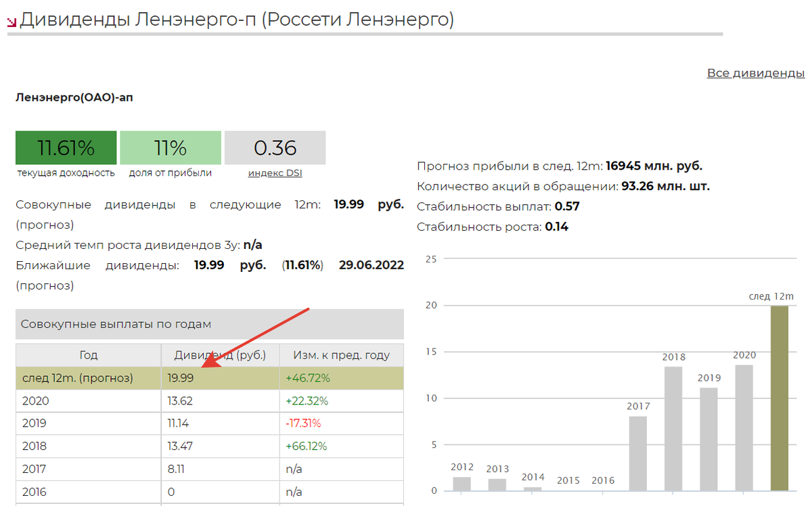Click the +66.12% change value
The image size is (812, 506).
pyautogui.click(x=307, y=446)
